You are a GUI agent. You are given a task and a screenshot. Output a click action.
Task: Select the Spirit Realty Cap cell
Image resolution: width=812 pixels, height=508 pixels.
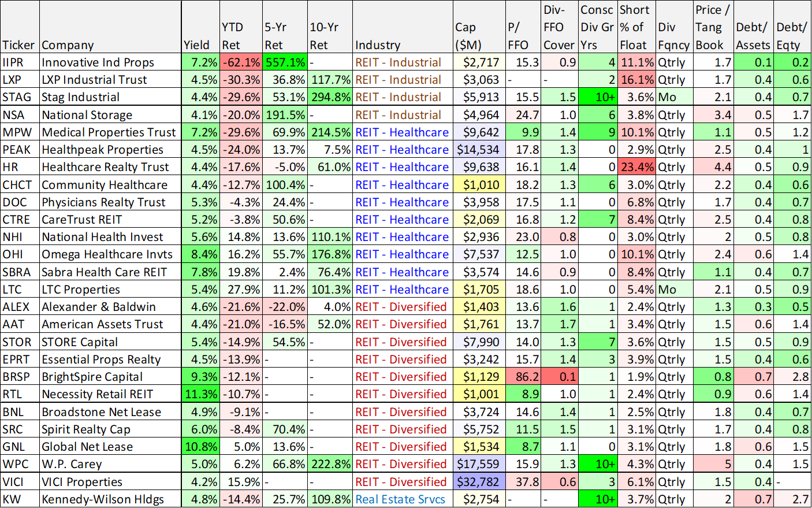coord(110,429)
